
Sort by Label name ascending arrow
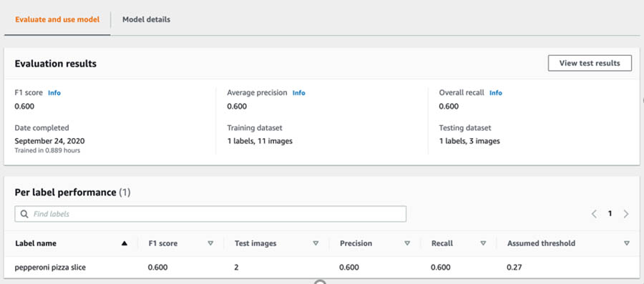coord(125,243)
